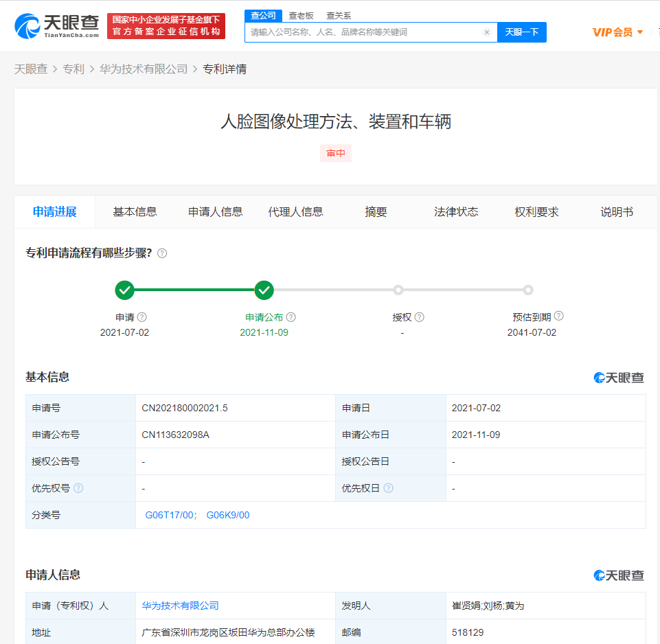Viewport: 660px width, 644px height.
Task: Click the grey 预估到期 timeline node
Action: [x=528, y=290]
